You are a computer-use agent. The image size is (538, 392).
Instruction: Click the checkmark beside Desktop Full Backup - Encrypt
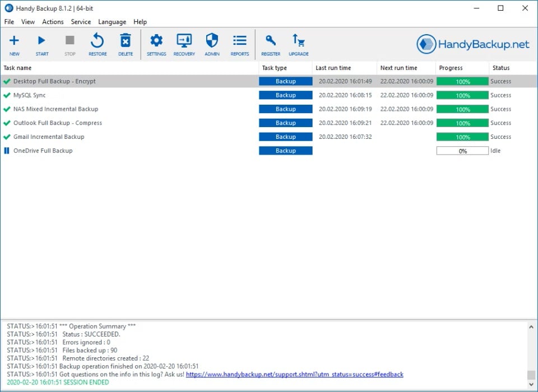(x=7, y=81)
